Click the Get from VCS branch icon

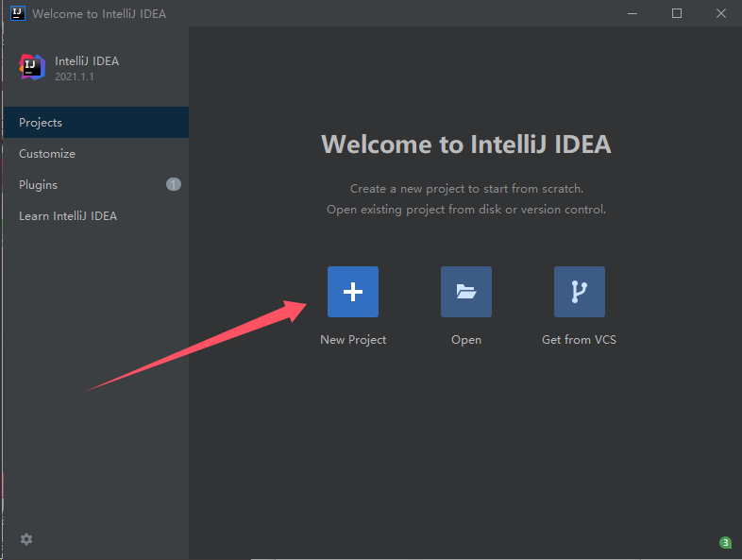click(x=579, y=292)
